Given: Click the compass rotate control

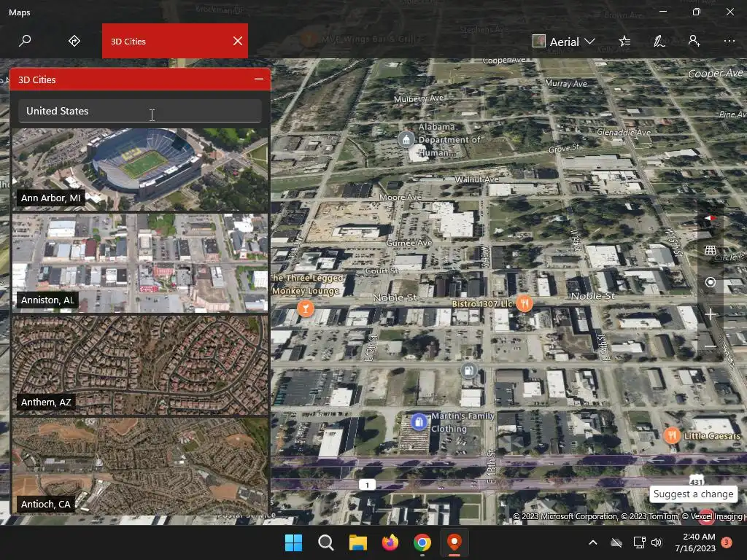Looking at the screenshot, I should click(710, 218).
